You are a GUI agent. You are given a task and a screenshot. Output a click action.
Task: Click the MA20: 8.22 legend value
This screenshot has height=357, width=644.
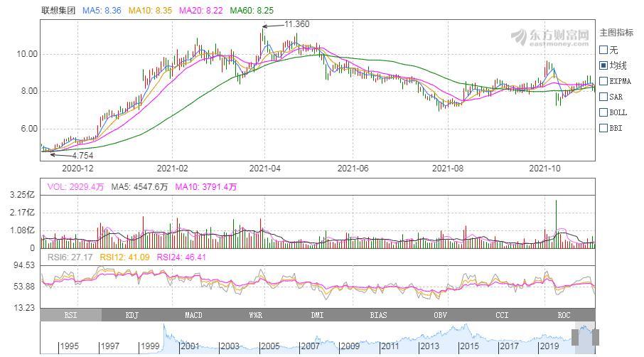coord(201,10)
